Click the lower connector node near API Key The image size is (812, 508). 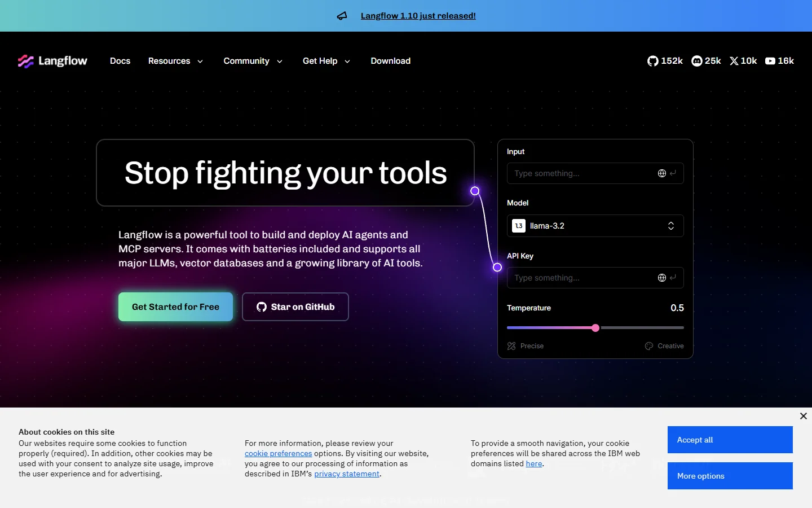coord(497,267)
